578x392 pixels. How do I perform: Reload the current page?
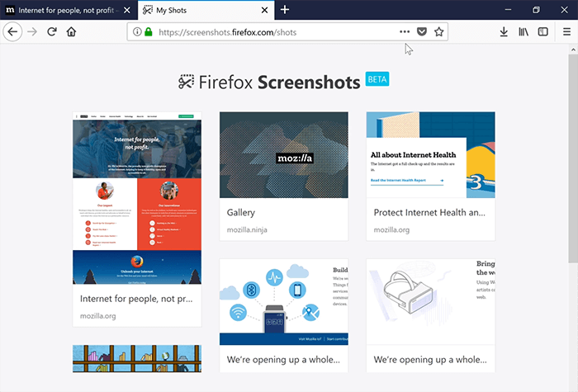point(51,32)
